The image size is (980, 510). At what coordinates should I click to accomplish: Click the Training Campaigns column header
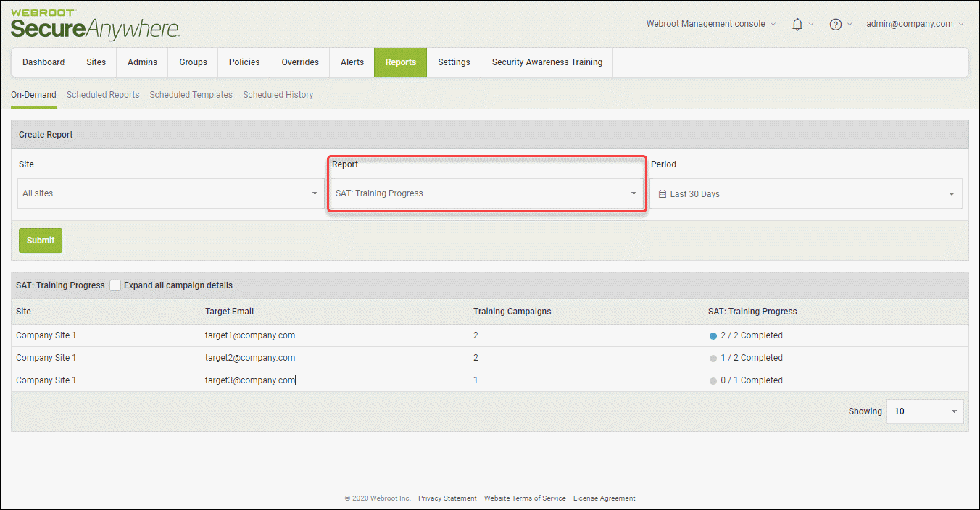(x=512, y=312)
